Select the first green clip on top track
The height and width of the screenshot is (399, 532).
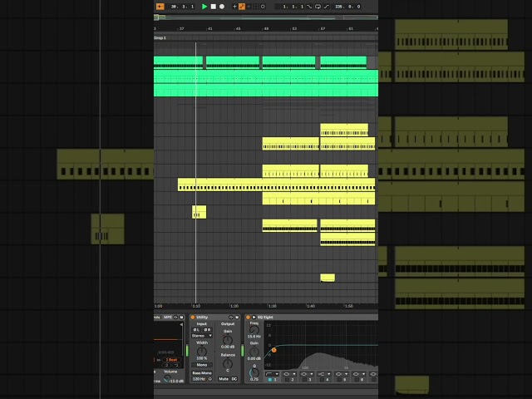[178, 62]
